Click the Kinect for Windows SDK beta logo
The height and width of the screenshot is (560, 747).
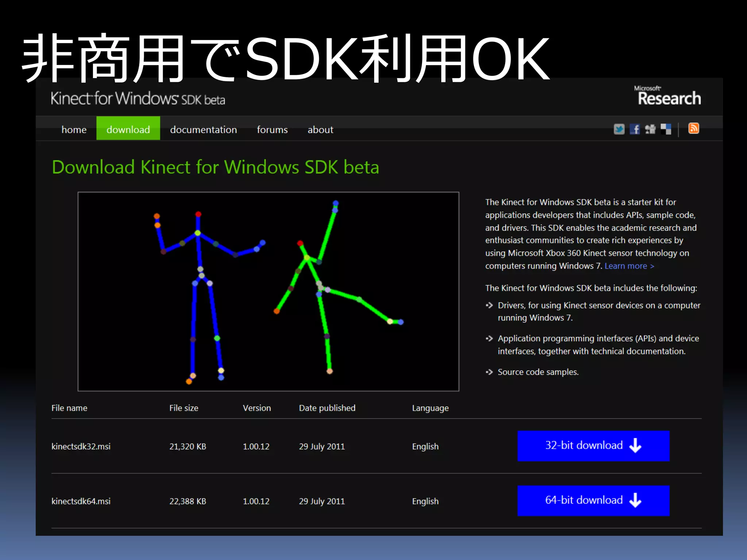pyautogui.click(x=138, y=98)
